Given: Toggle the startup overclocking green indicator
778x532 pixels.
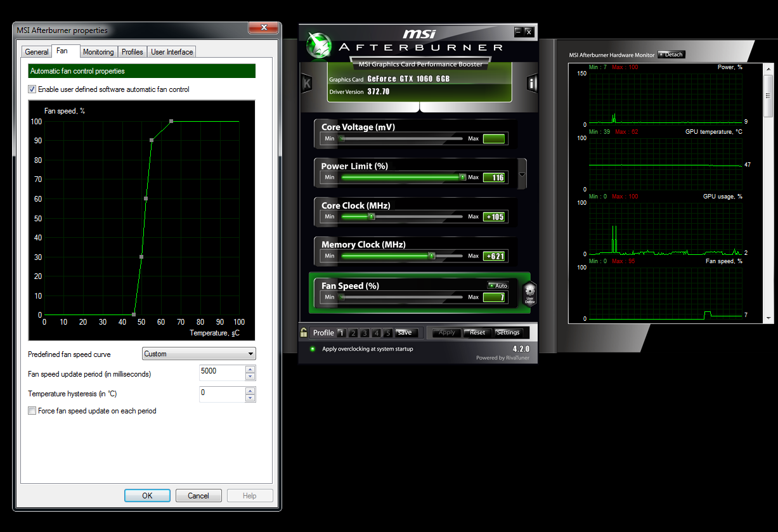Looking at the screenshot, I should pos(312,349).
